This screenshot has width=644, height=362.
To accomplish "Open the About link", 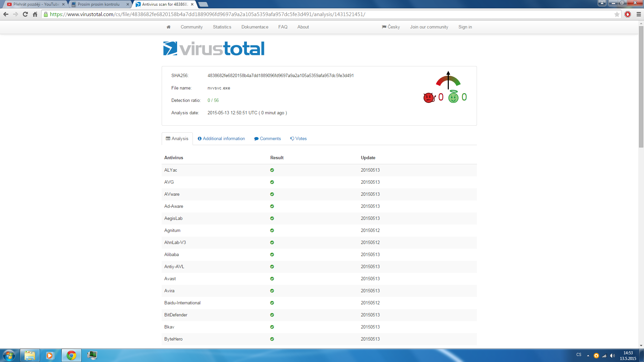I will coord(303,27).
